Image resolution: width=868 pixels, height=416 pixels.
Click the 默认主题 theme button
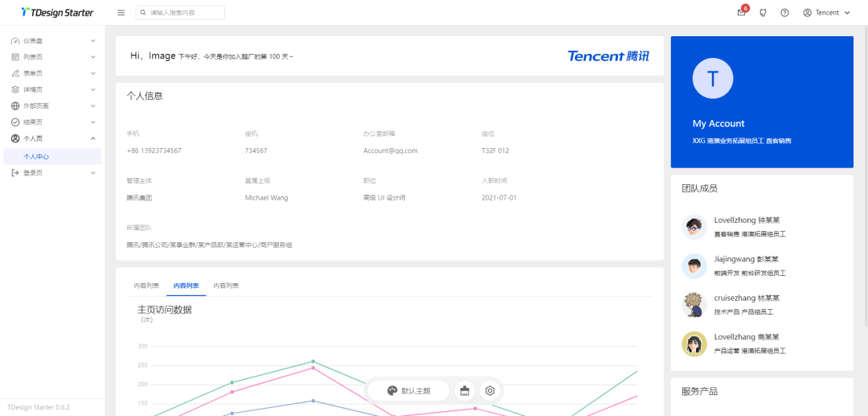(x=408, y=390)
